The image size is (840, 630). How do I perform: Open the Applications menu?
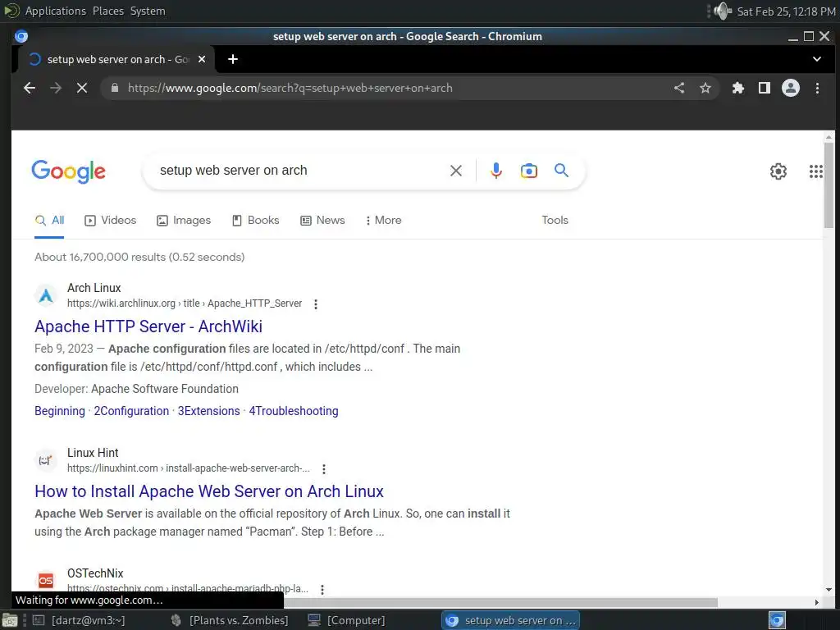[x=55, y=11]
